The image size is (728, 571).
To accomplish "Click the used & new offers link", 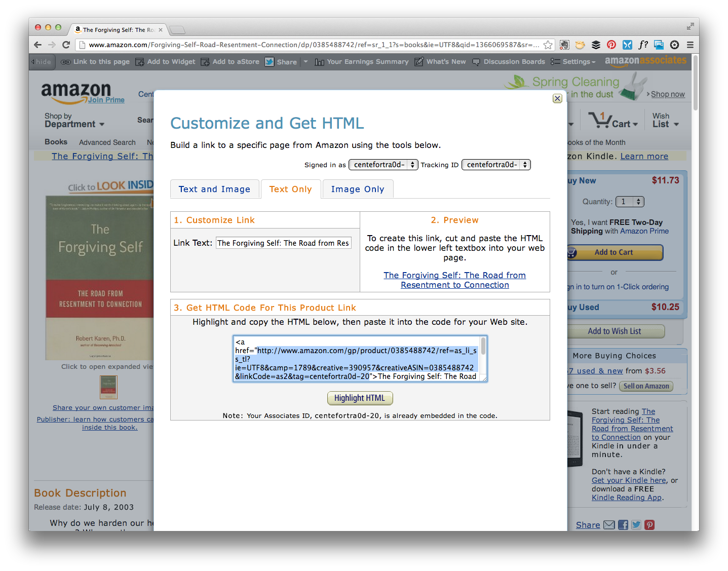I will (x=595, y=371).
